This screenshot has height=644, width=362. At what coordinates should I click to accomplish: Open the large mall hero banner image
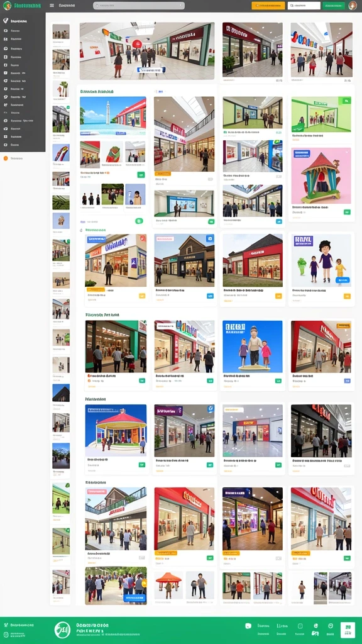(147, 51)
